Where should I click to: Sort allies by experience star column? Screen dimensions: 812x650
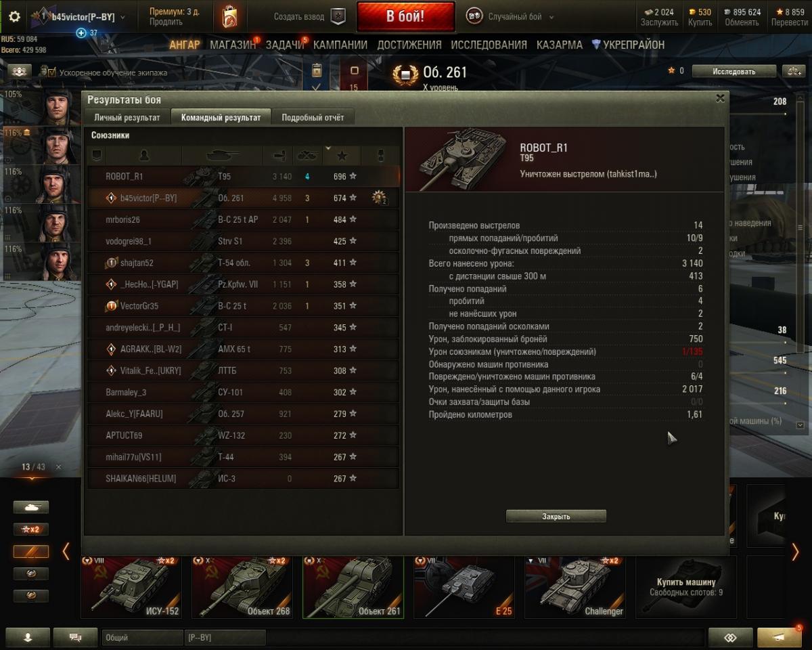point(342,156)
